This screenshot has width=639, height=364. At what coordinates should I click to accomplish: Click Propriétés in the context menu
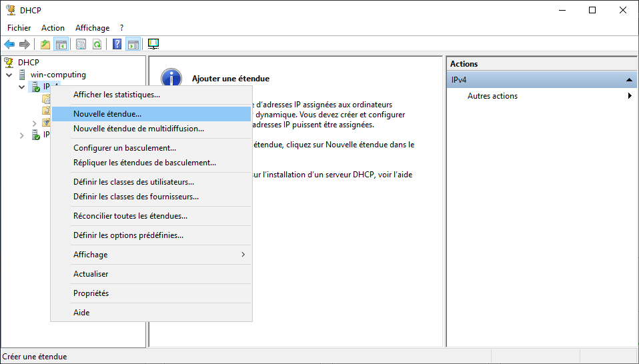click(91, 293)
